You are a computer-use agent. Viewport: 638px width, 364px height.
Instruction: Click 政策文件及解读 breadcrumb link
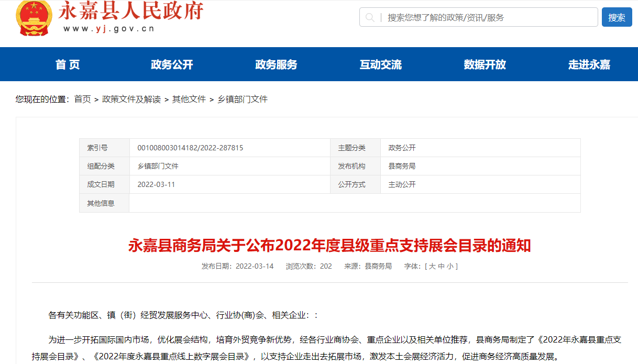tap(131, 99)
